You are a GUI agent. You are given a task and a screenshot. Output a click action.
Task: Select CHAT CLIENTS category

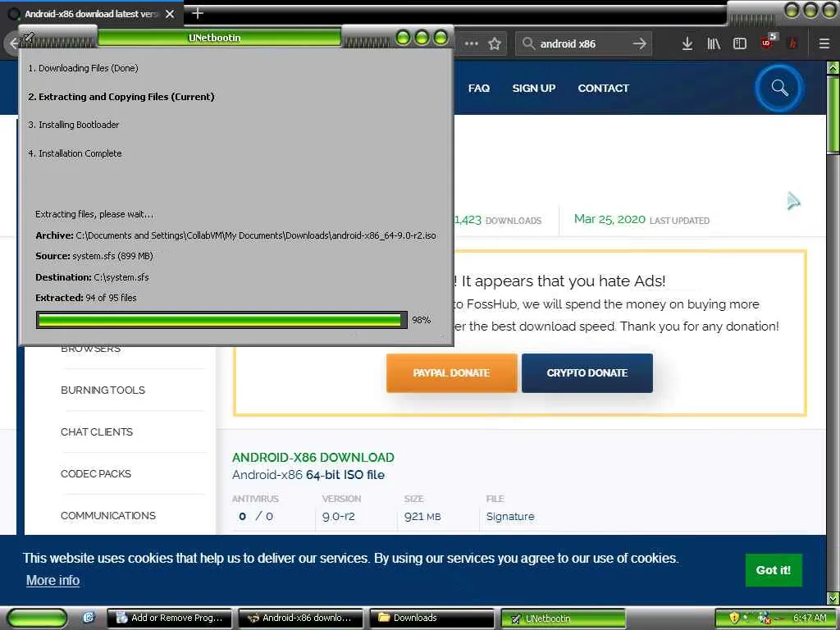pos(97,431)
